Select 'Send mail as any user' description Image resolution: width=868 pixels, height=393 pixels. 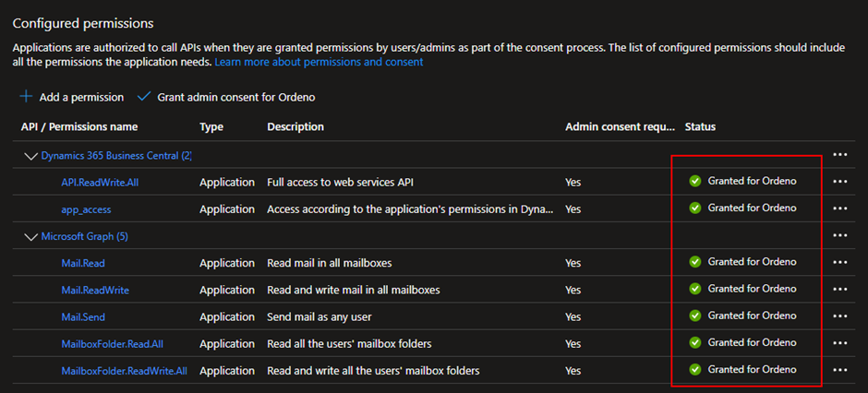click(319, 317)
